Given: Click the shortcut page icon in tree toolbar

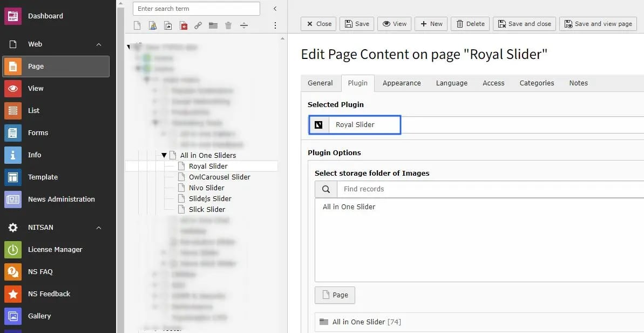Looking at the screenshot, I should (x=168, y=25).
